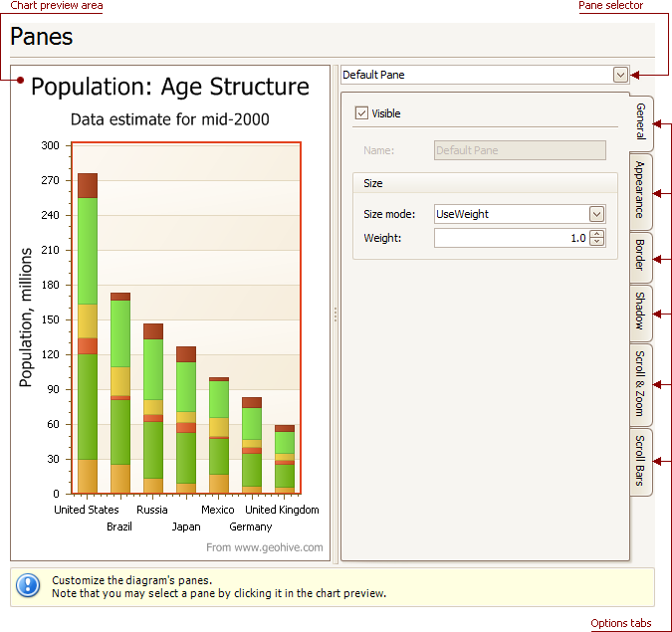Switch to the Scroll Bars tab
This screenshot has width=672, height=632.
tap(641, 461)
